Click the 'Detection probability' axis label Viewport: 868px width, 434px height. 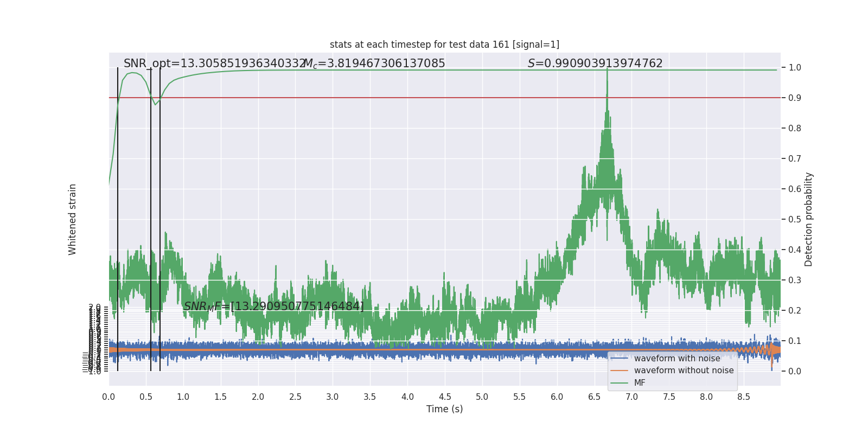pos(809,219)
